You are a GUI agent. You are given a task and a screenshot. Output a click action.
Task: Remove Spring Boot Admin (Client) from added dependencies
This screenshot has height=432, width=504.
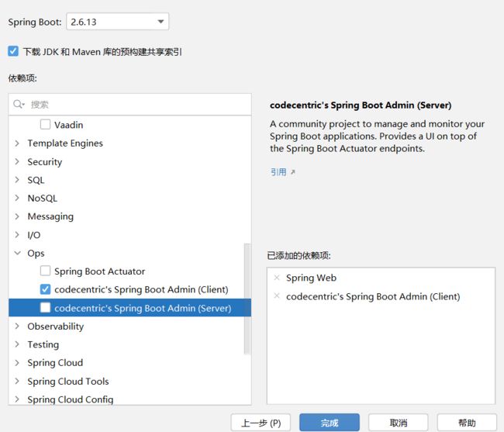[x=277, y=295]
